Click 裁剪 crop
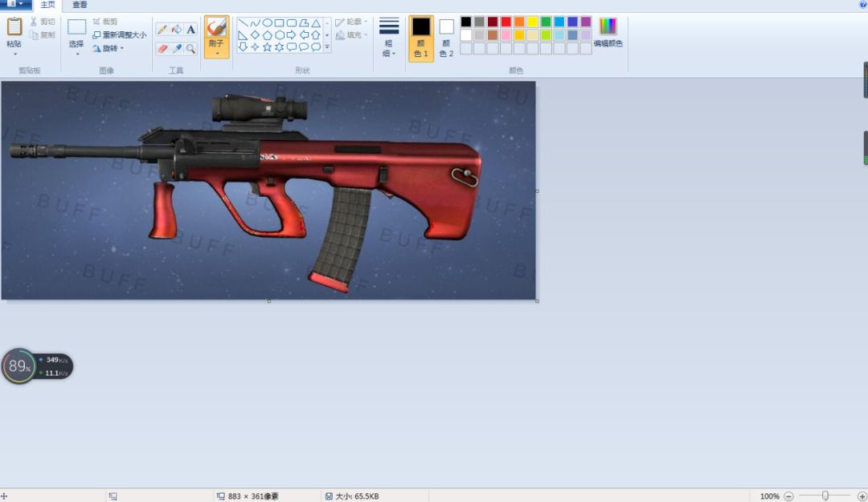 coord(105,22)
